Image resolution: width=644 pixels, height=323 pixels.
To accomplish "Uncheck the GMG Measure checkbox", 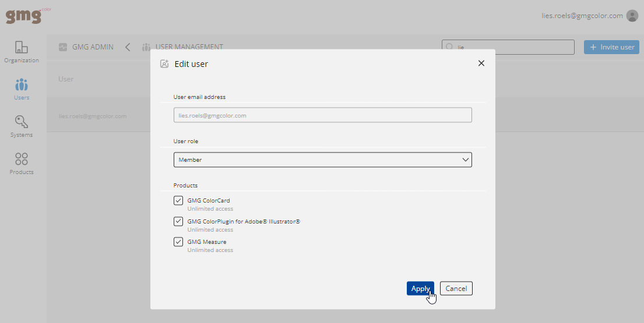I will coord(178,242).
